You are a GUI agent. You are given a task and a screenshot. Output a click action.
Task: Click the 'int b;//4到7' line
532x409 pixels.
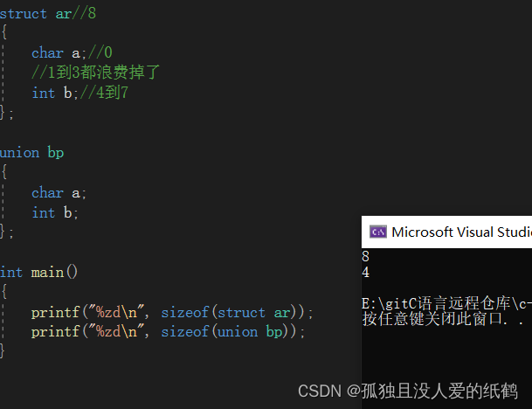coord(80,93)
